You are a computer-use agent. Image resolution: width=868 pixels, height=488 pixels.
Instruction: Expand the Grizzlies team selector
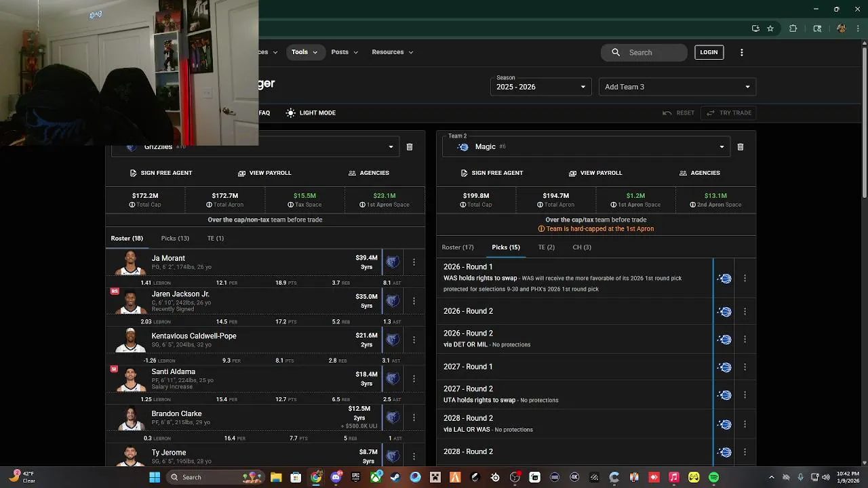pyautogui.click(x=391, y=147)
